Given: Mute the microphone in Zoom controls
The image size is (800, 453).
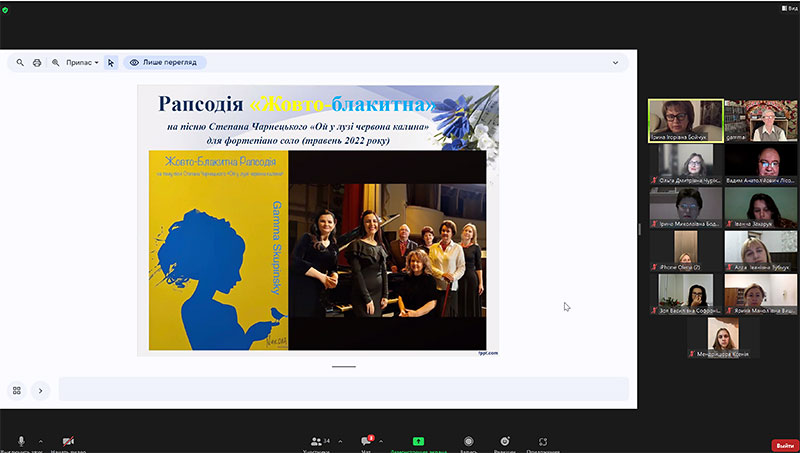Looking at the screenshot, I should pos(21,441).
